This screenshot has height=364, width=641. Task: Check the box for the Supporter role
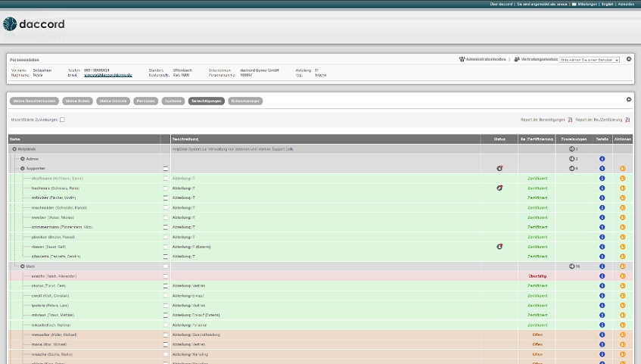click(166, 169)
